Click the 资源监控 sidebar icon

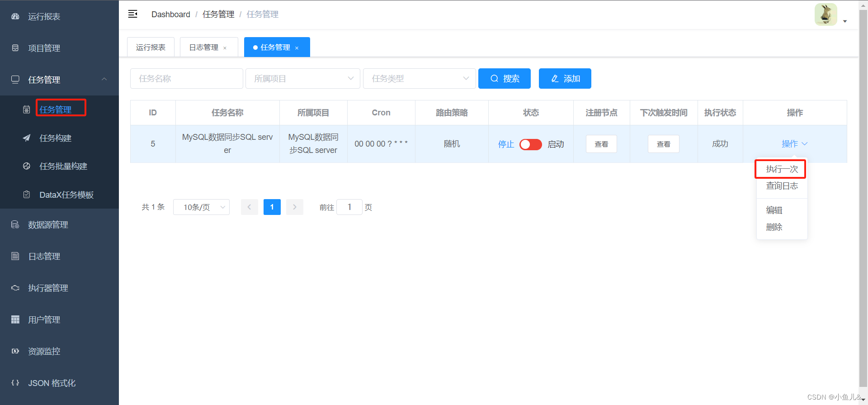[15, 351]
